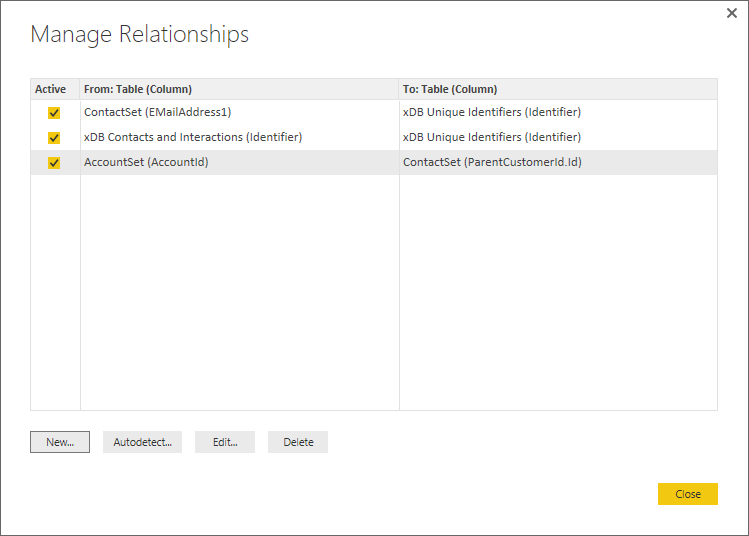The height and width of the screenshot is (536, 749).
Task: Select the ContactSet (EMailAddress1) row
Action: point(157,112)
